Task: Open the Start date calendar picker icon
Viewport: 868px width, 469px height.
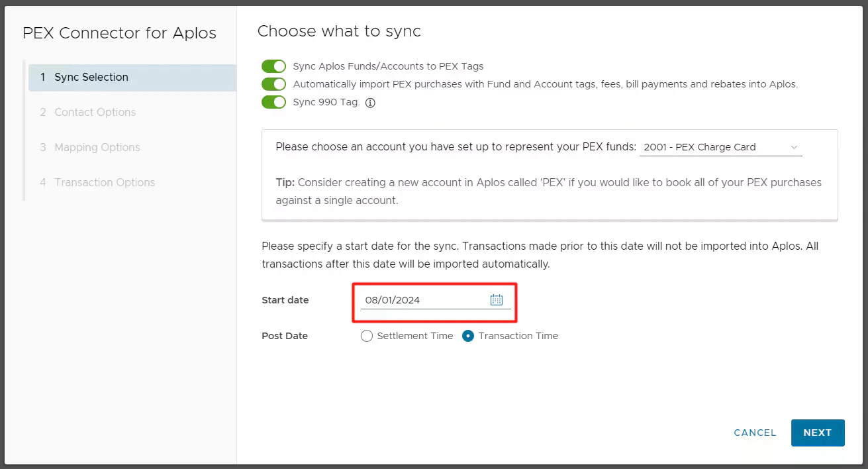Action: 497,300
